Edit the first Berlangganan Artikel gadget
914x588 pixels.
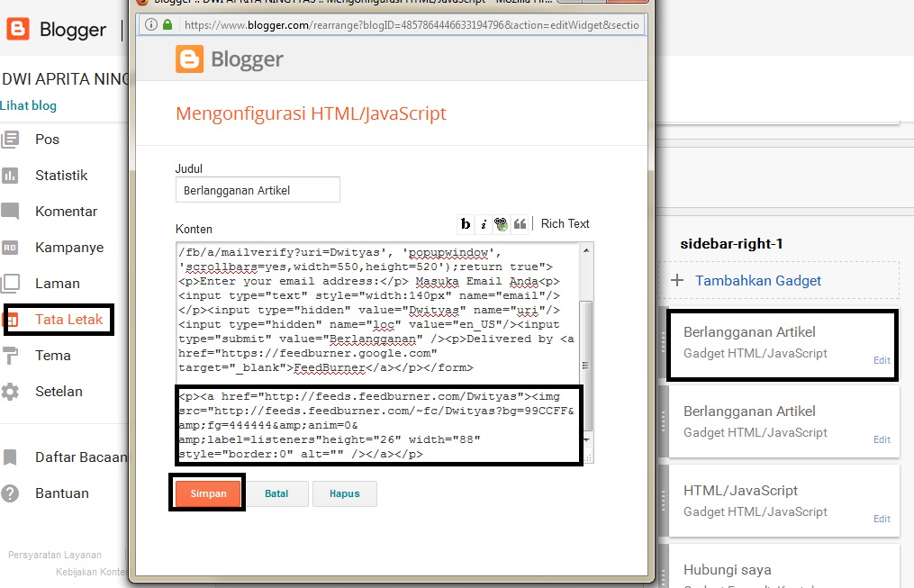coord(882,360)
